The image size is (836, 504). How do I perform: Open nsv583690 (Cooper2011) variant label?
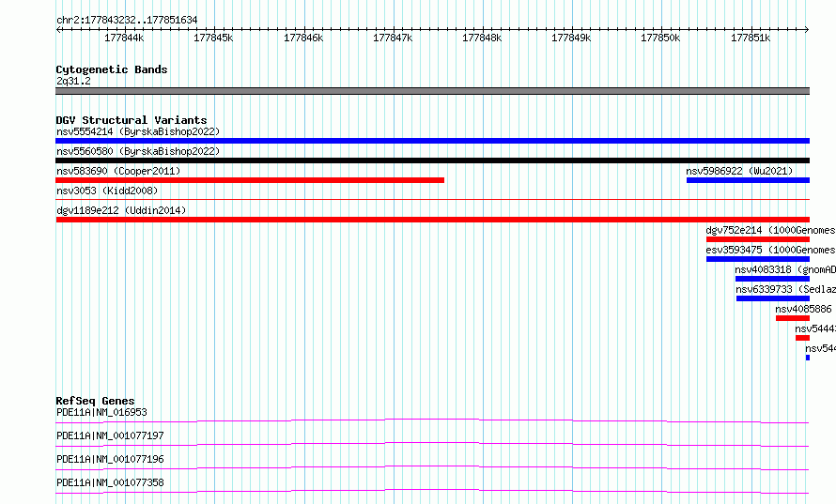click(x=118, y=171)
